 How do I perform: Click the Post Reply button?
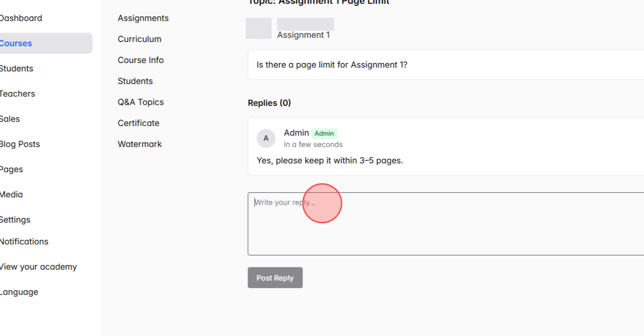(275, 278)
